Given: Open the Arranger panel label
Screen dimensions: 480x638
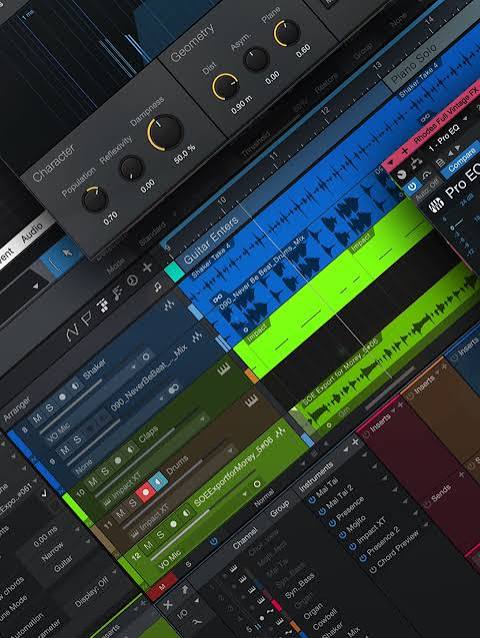Looking at the screenshot, I should click(x=17, y=409).
